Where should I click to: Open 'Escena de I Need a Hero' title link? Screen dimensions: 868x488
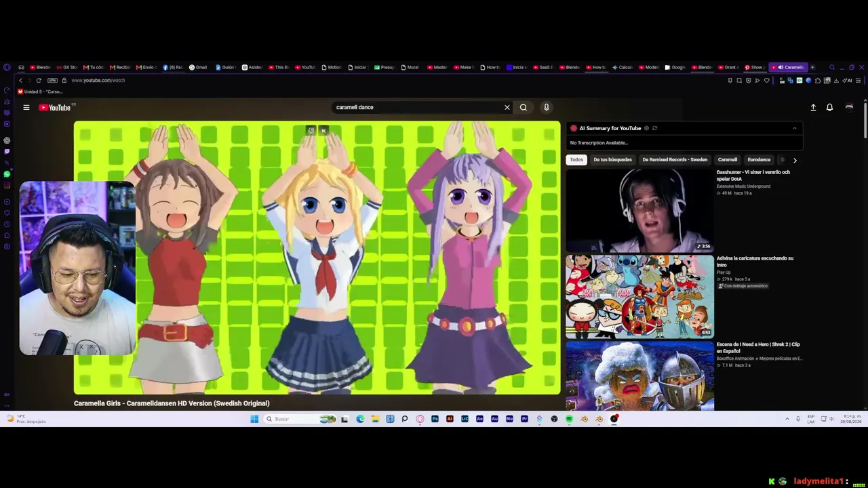coord(758,348)
